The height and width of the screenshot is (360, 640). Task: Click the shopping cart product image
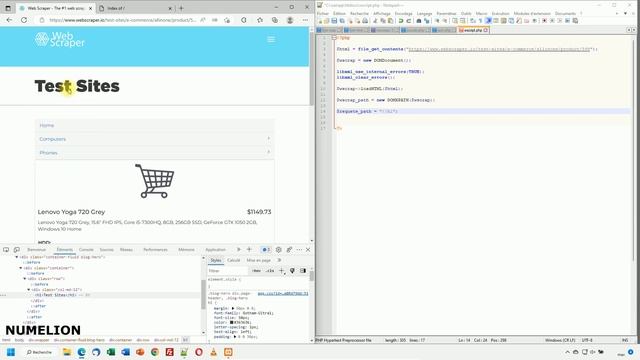coord(155,181)
